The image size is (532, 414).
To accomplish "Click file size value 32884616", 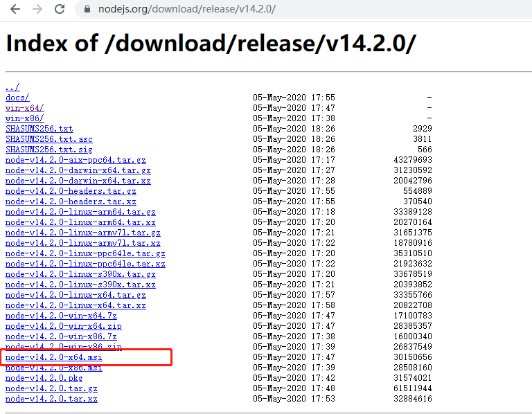I will [x=413, y=399].
